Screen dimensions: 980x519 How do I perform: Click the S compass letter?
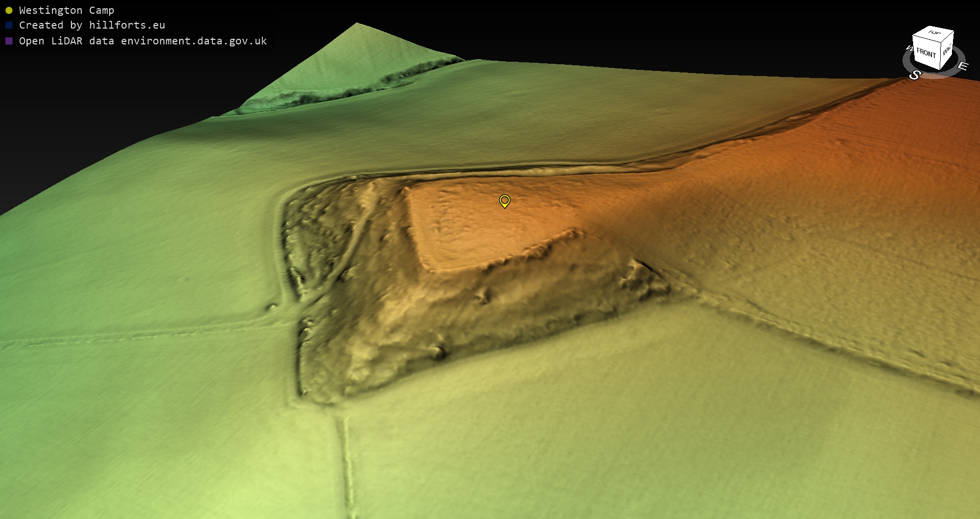[915, 75]
